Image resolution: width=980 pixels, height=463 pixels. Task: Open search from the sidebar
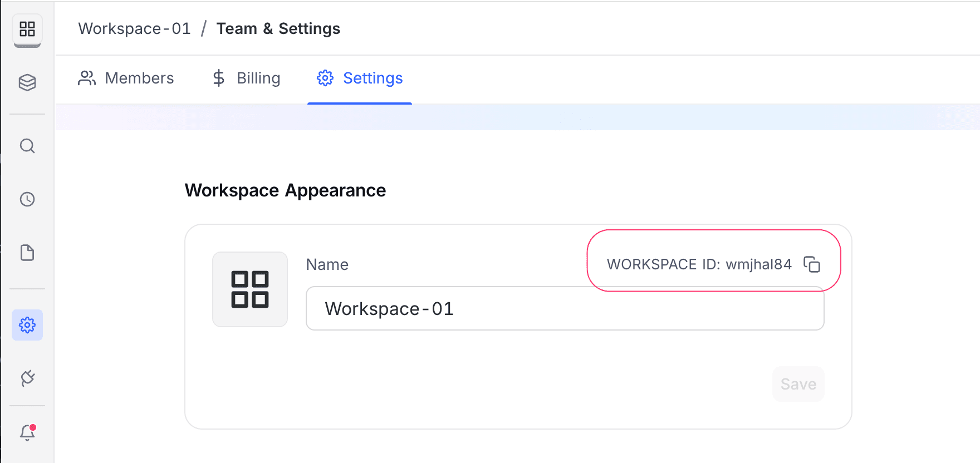27,146
